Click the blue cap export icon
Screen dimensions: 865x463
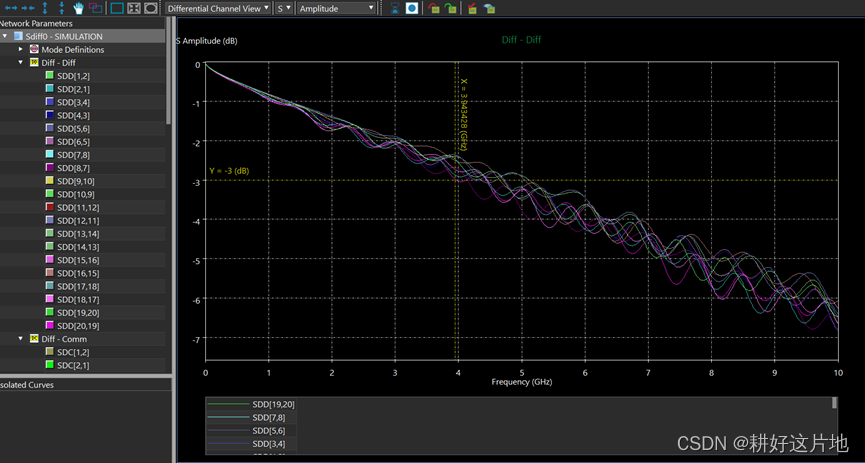coord(488,8)
